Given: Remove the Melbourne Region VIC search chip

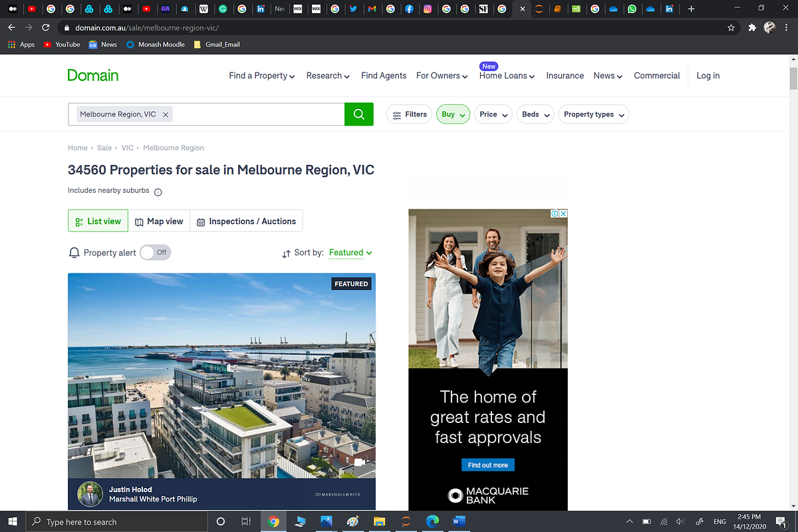Looking at the screenshot, I should point(166,114).
